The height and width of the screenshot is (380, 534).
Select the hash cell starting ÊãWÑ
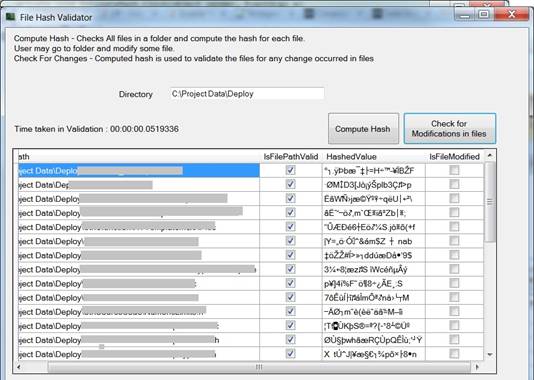374,199
